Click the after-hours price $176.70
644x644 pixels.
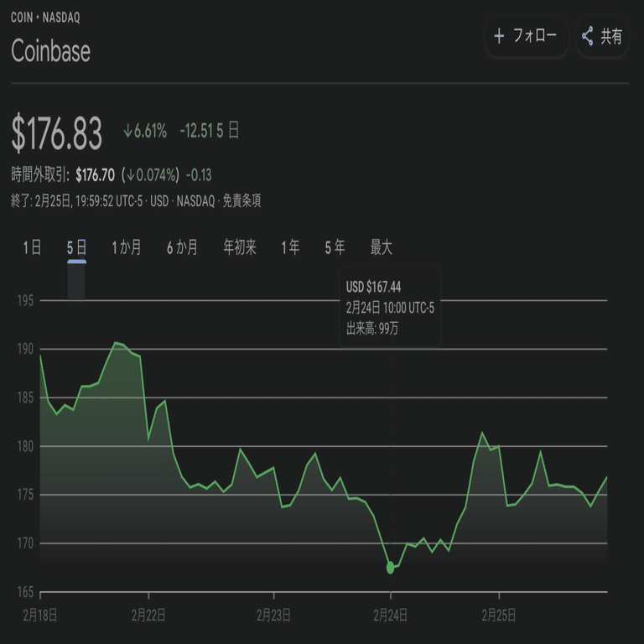point(96,175)
